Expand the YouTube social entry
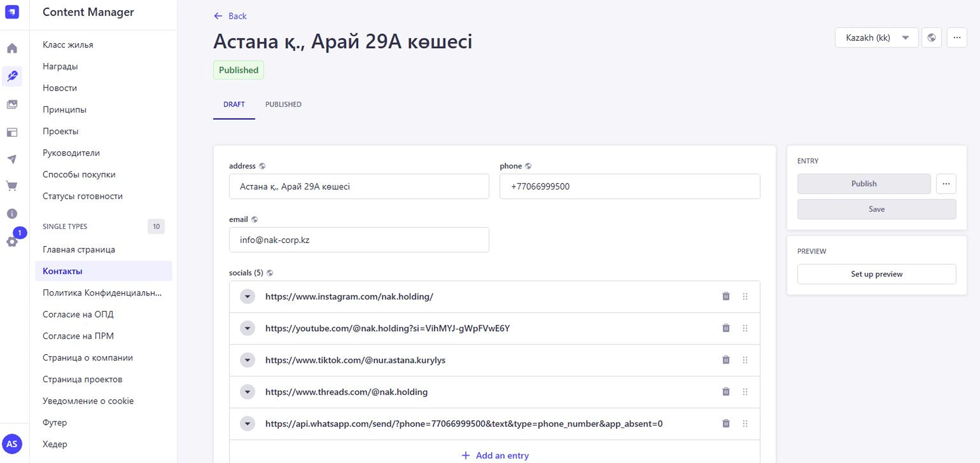Image resolution: width=980 pixels, height=463 pixels. click(247, 328)
